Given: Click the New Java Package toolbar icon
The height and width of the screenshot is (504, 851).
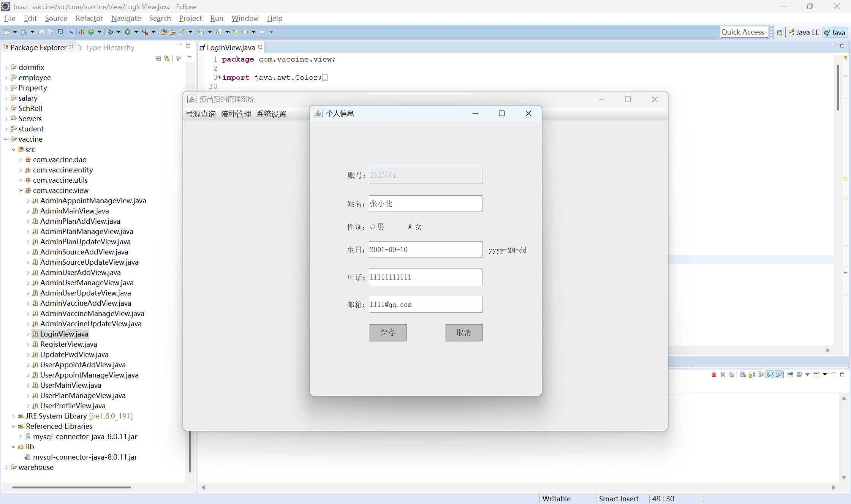Looking at the screenshot, I should coord(82,32).
